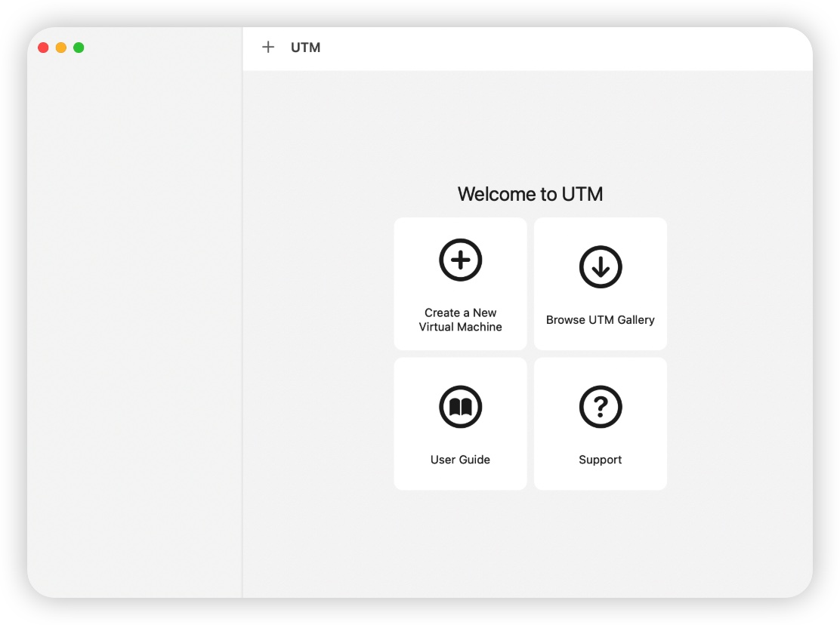Click the plus button in the toolbar

268,47
